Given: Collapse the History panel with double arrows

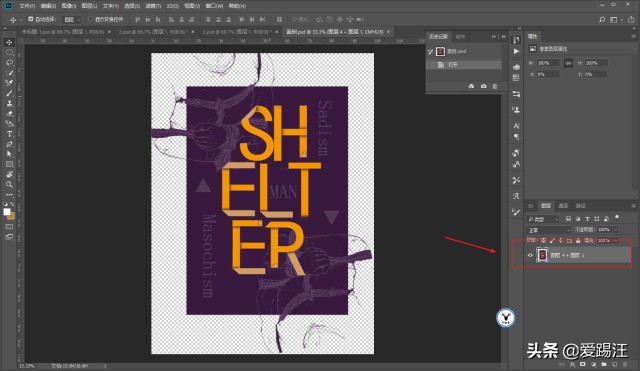Looking at the screenshot, I should click(494, 37).
